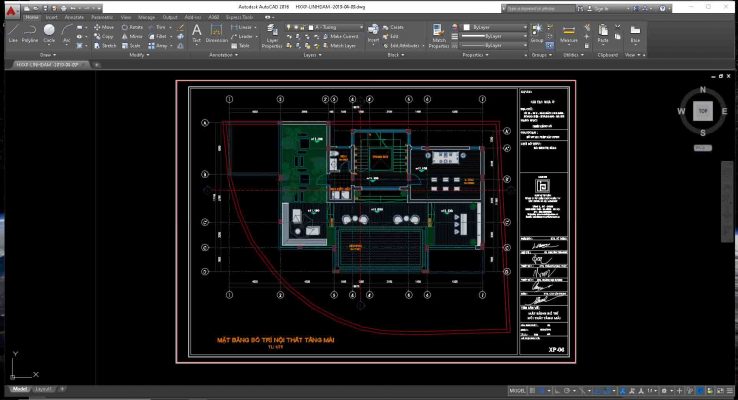Switch to the Output ribbon tab

pyautogui.click(x=170, y=17)
